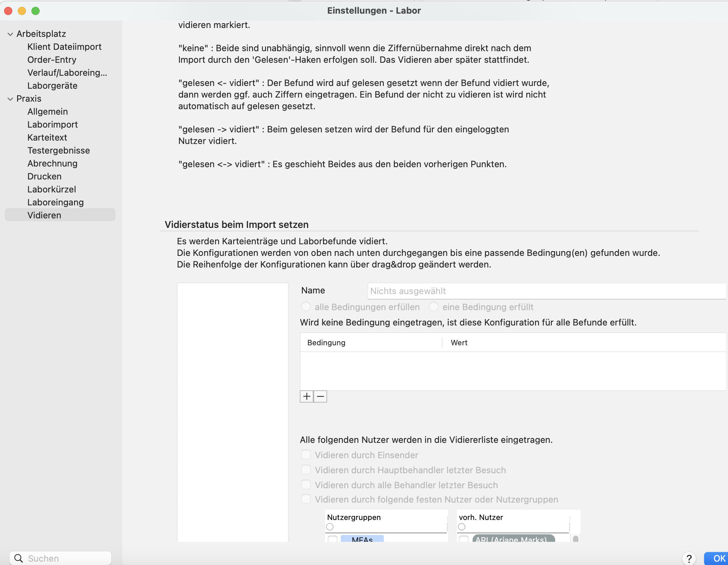The height and width of the screenshot is (565, 728).
Task: Check the ARI (Ariane Marks) user checkbox
Action: click(464, 539)
